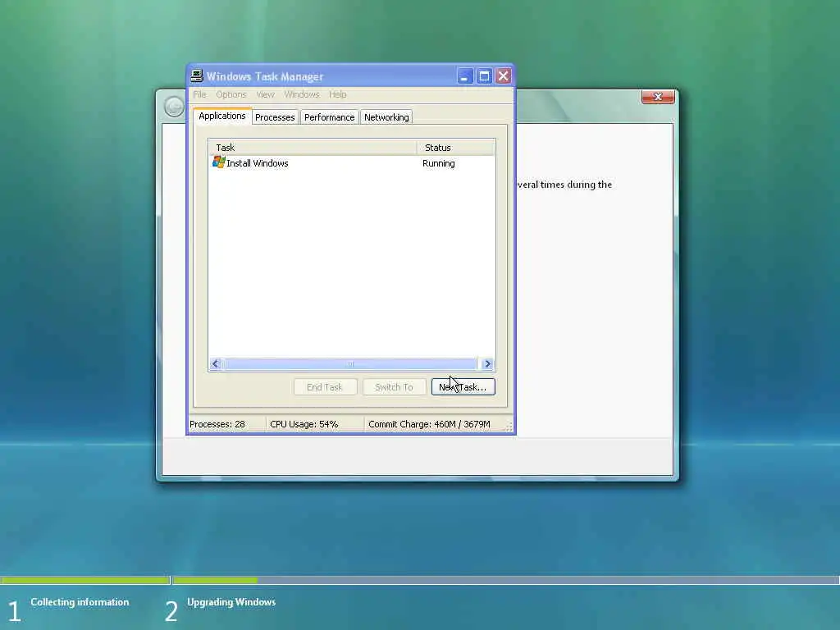840x630 pixels.
Task: Select the Install Windows task row
Action: pos(351,163)
